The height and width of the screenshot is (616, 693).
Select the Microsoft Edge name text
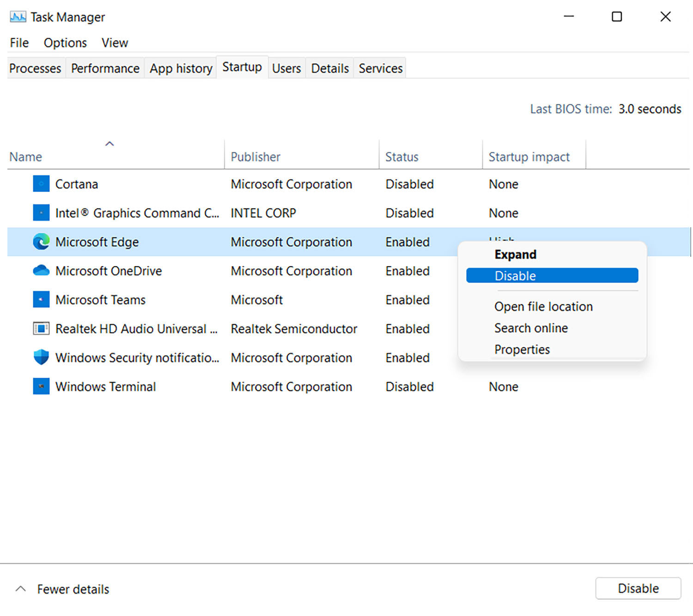coord(97,242)
